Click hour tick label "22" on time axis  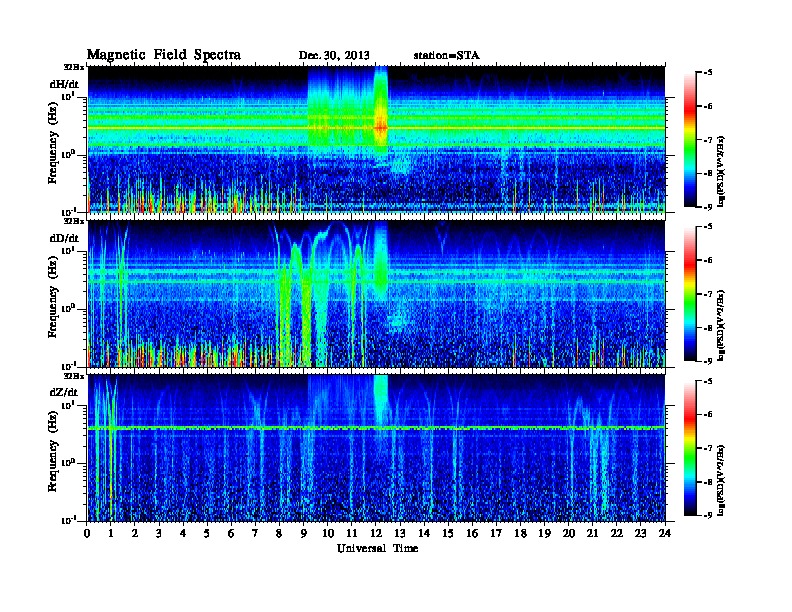(x=617, y=533)
